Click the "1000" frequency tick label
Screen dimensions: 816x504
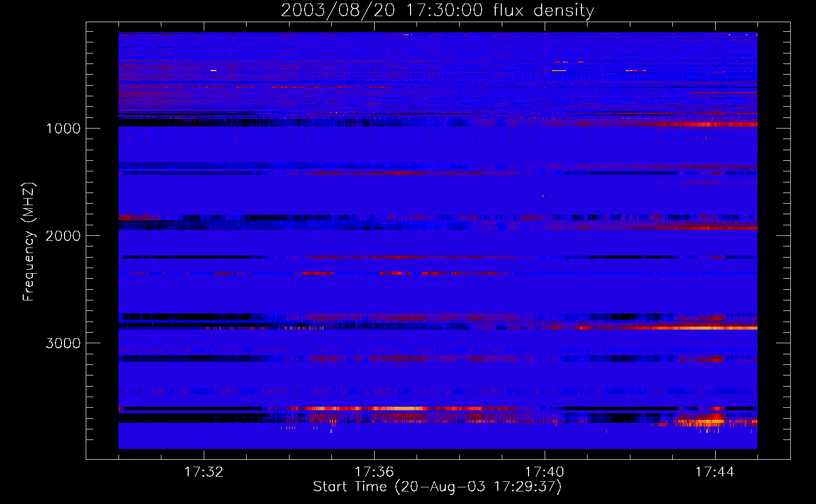[63, 129]
